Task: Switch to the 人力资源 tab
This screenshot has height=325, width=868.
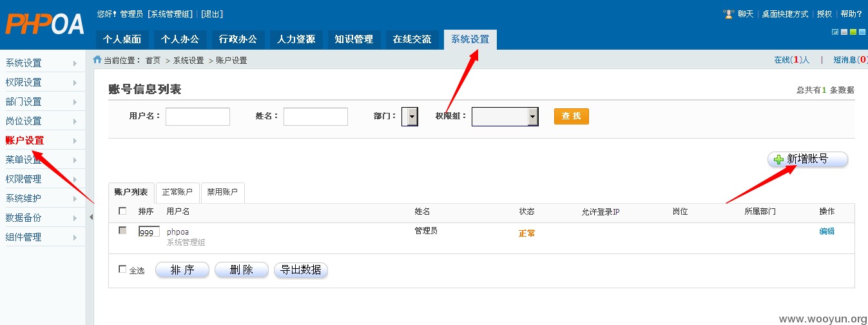Action: coord(296,39)
